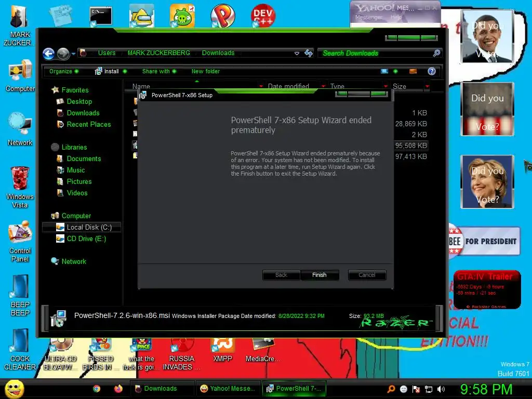Open Date modified column dropdown
This screenshot has width=532, height=399.
pos(323,86)
